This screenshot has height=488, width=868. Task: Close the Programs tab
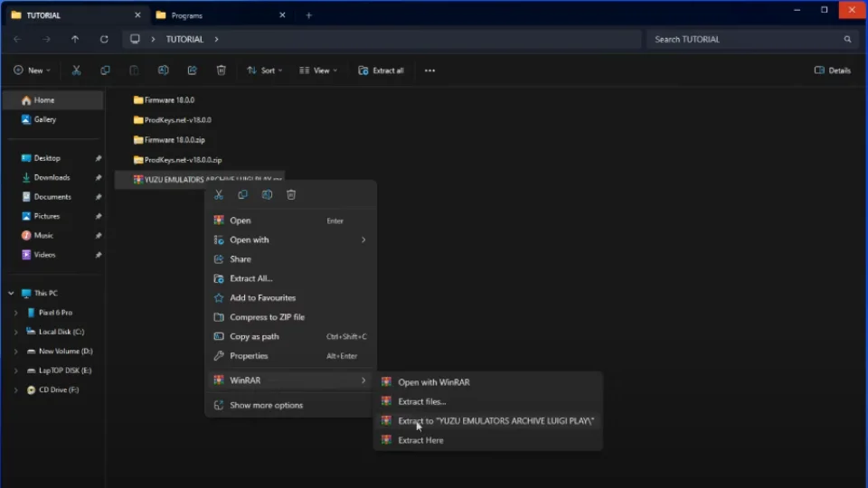pos(282,15)
